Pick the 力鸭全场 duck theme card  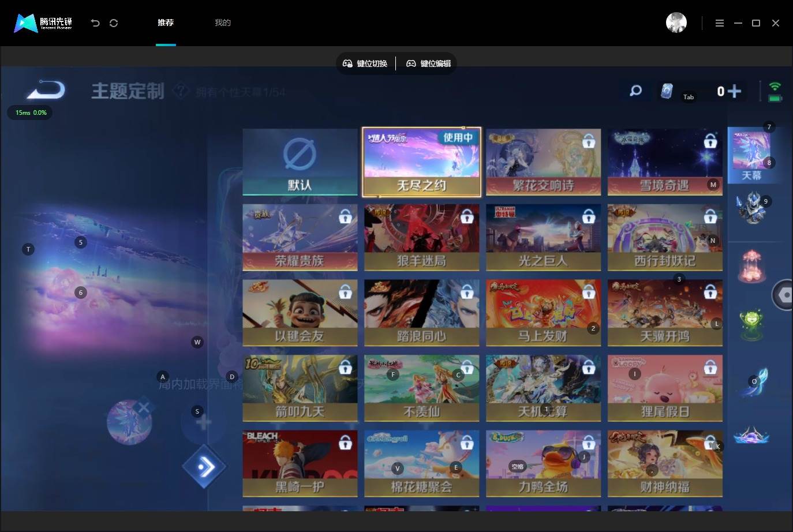click(543, 463)
